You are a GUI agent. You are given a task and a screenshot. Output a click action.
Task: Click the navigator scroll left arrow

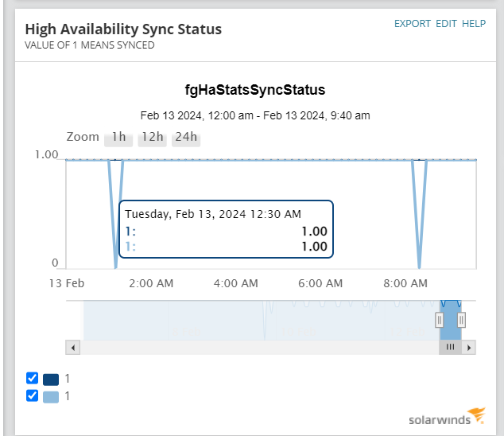(x=72, y=347)
